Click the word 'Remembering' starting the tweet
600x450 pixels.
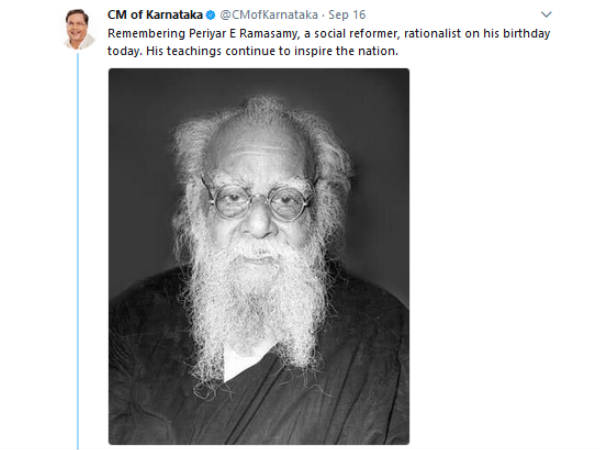click(x=146, y=34)
